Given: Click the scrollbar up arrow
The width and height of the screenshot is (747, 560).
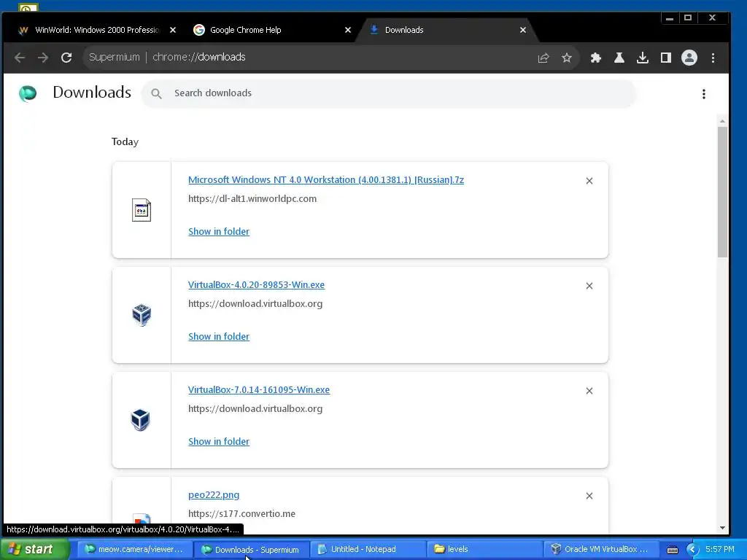Looking at the screenshot, I should click(722, 121).
